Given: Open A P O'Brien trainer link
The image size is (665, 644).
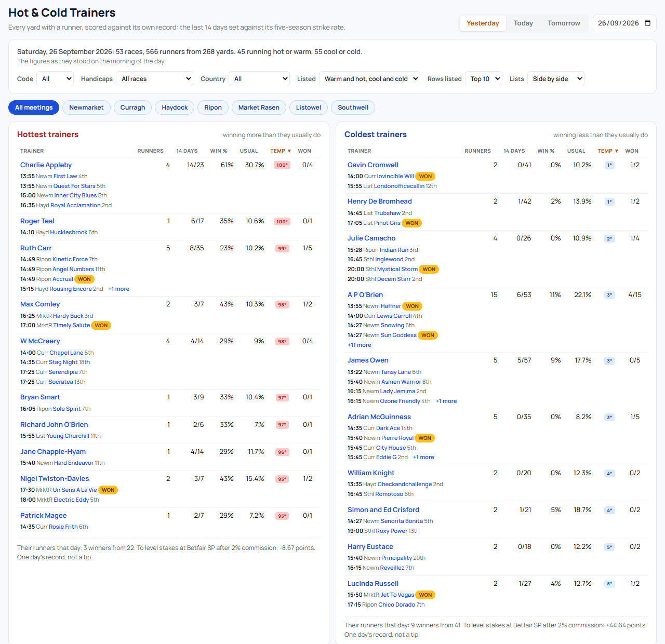Looking at the screenshot, I should coord(365,295).
